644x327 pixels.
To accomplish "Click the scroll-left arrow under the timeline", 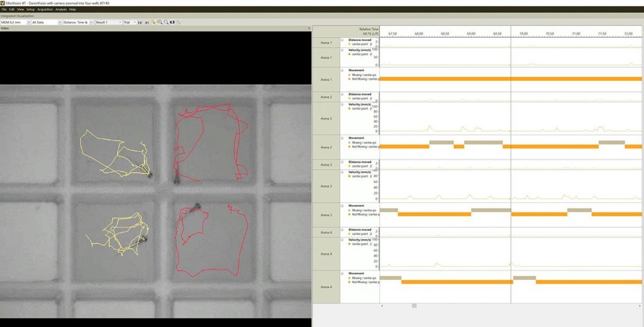I will point(382,306).
